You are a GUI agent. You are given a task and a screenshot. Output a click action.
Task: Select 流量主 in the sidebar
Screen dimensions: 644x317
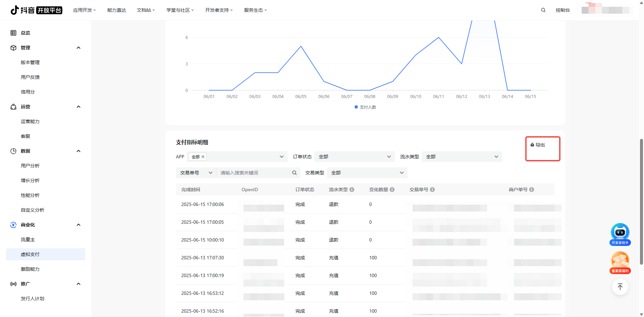(28, 240)
